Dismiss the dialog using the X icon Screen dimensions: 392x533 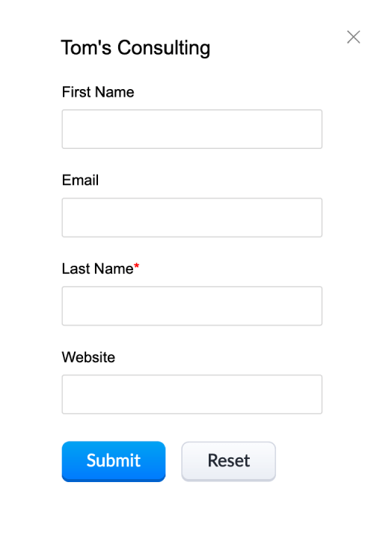click(x=353, y=37)
